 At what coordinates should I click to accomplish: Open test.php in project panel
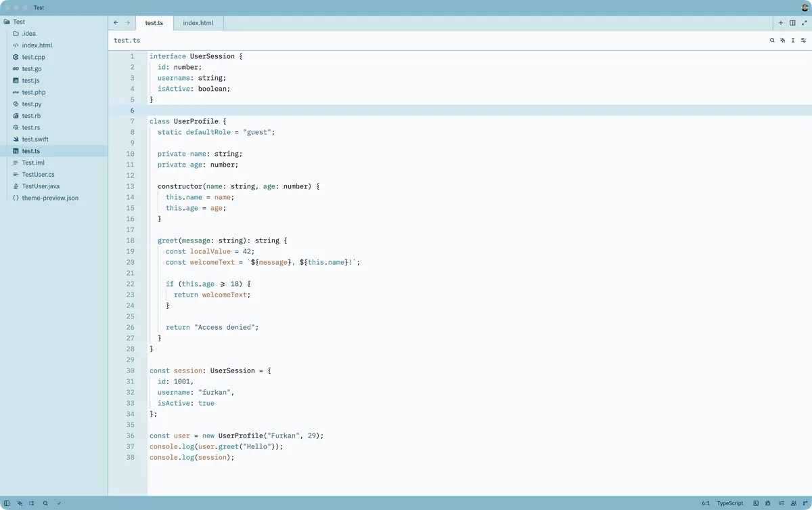coord(54,92)
